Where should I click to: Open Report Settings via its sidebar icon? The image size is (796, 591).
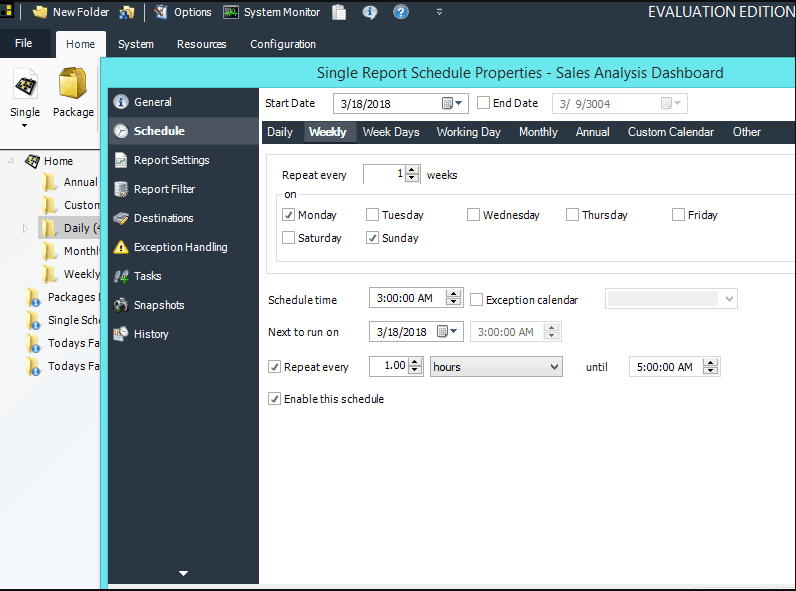tap(121, 160)
